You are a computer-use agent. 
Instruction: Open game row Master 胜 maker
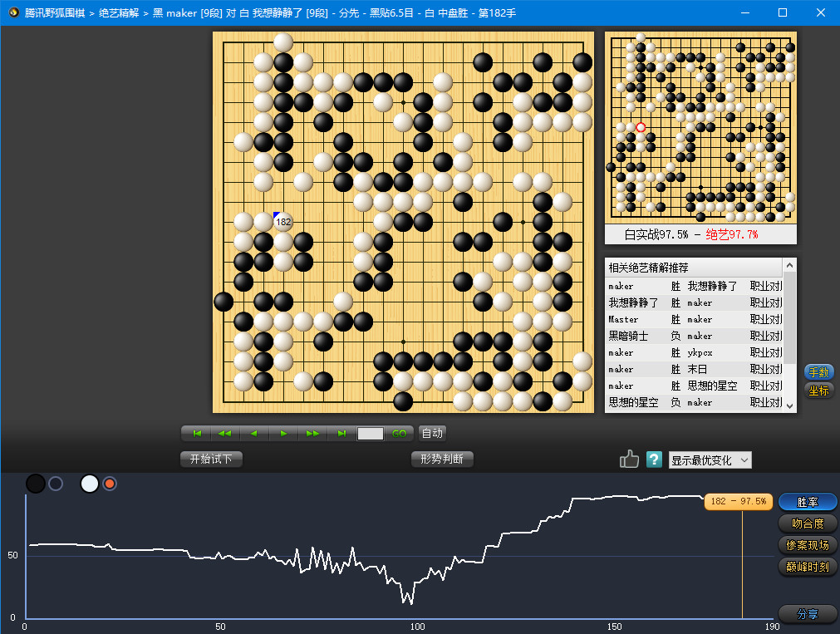695,319
